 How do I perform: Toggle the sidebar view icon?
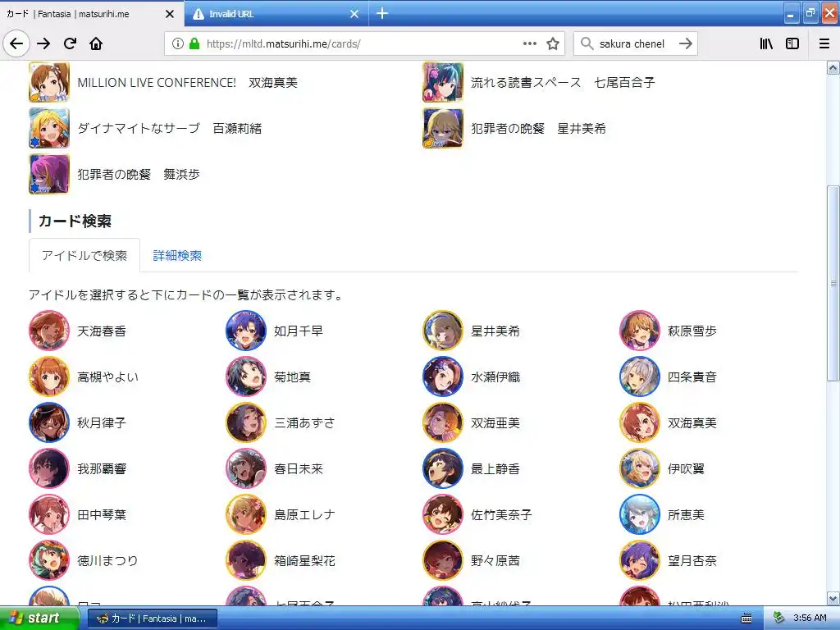[x=792, y=44]
